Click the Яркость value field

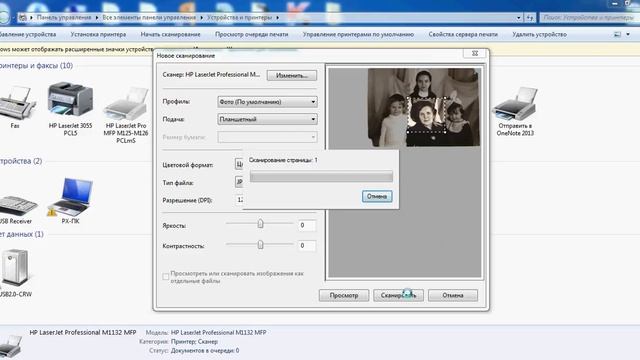pyautogui.click(x=307, y=225)
